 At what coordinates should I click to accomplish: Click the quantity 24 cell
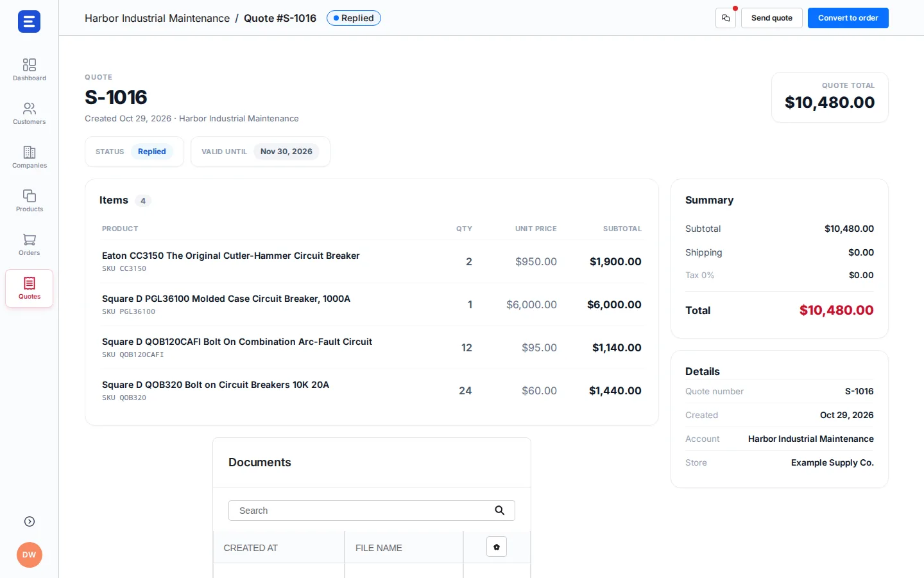tap(465, 391)
